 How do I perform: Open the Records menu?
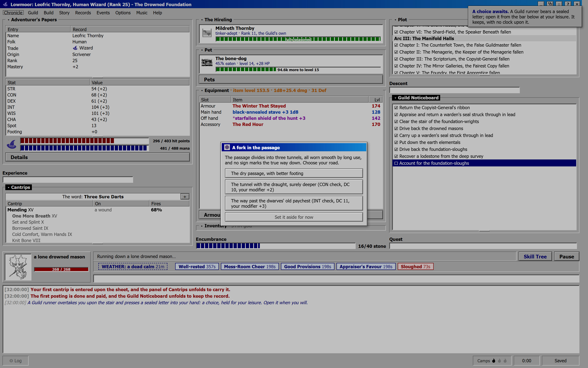(x=83, y=13)
